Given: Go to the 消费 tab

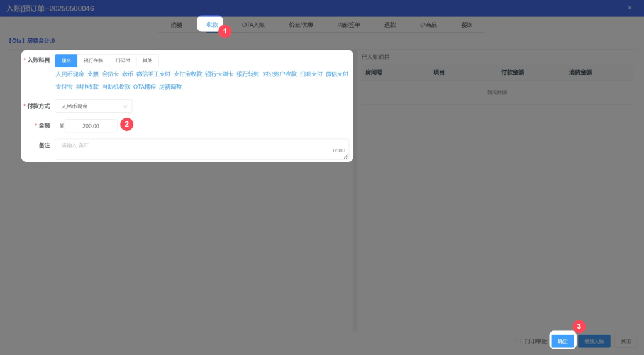Looking at the screenshot, I should pos(176,25).
